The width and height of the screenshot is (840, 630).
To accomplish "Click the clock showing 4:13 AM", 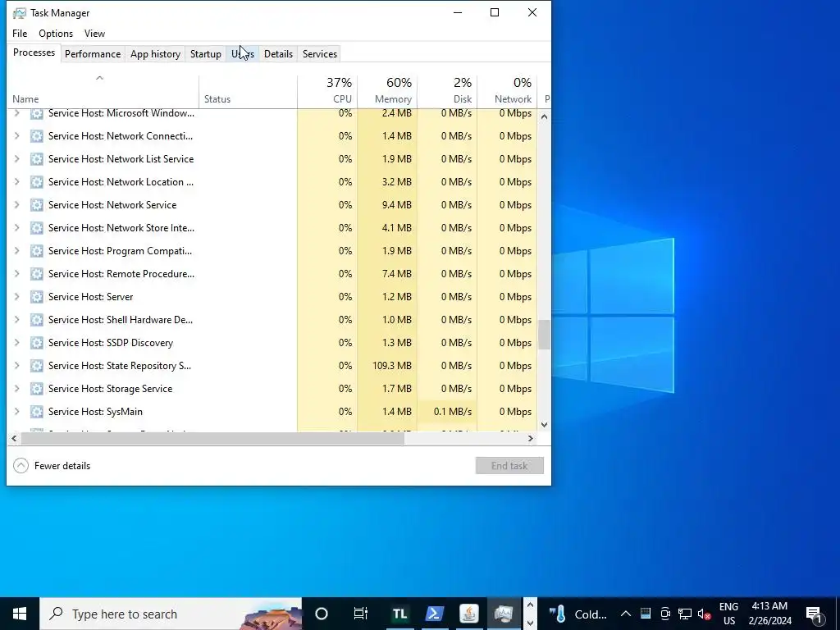I will (x=769, y=614).
